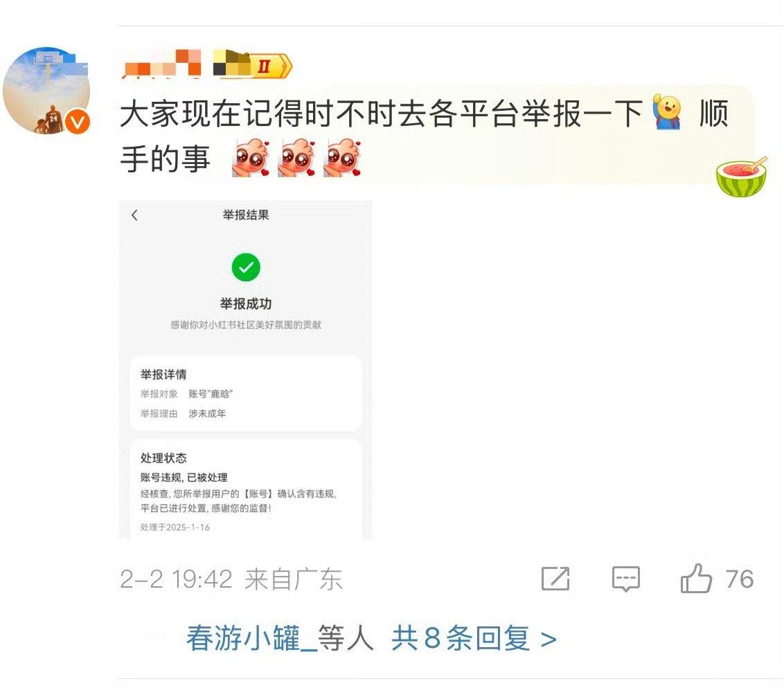Image resolution: width=784 pixels, height=688 pixels.
Task: Tap the repost share icon
Action: tap(555, 579)
